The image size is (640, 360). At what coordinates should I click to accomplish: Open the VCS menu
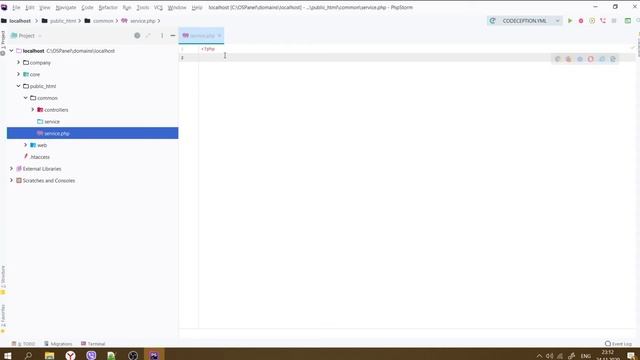(158, 7)
